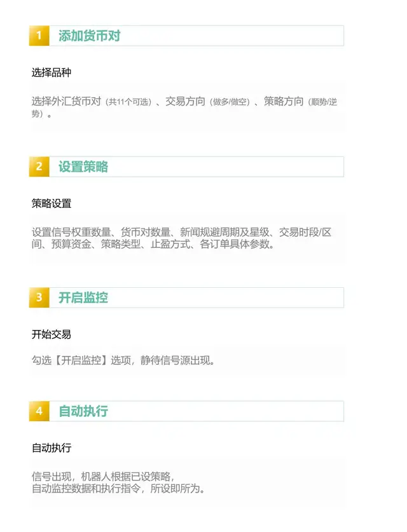Click the black 自动执行 subheading text
This screenshot has height=532, width=407.
[x=52, y=447]
